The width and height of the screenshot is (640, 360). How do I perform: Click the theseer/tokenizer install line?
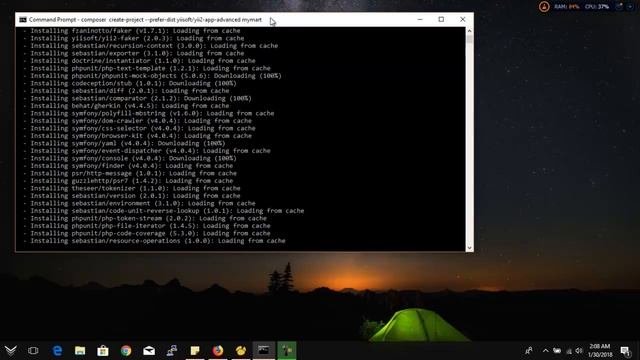click(131, 188)
